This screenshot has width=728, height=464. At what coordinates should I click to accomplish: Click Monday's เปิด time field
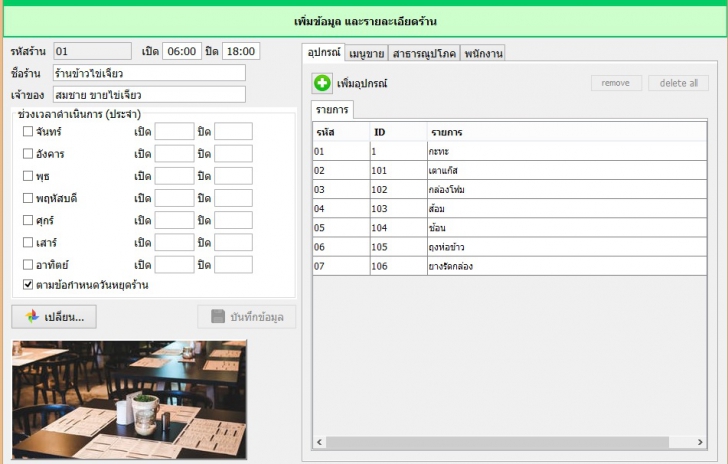tap(174, 131)
